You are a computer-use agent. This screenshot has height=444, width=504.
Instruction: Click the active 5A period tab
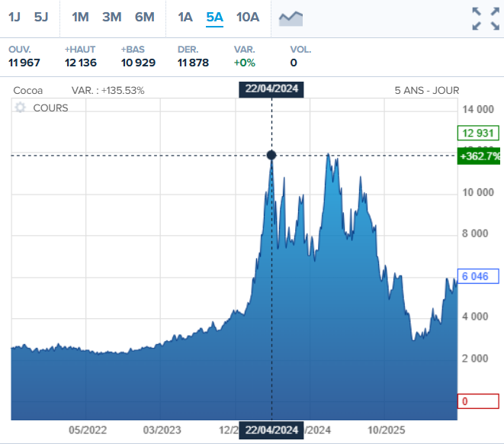[x=215, y=17]
